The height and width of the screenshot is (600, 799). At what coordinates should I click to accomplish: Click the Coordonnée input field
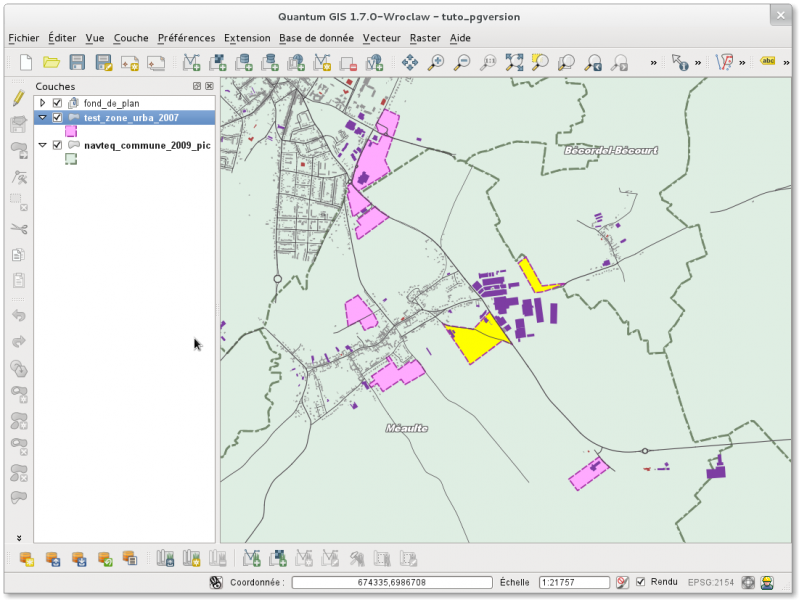pyautogui.click(x=391, y=582)
